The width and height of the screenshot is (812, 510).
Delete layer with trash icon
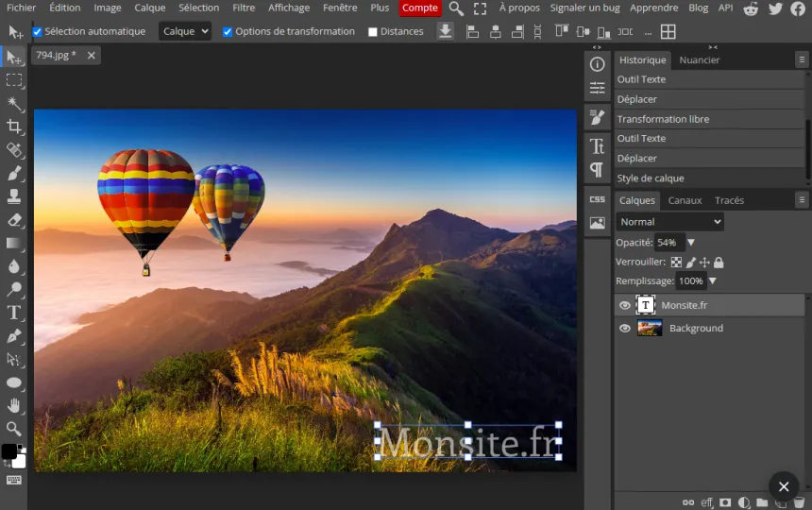tap(799, 501)
